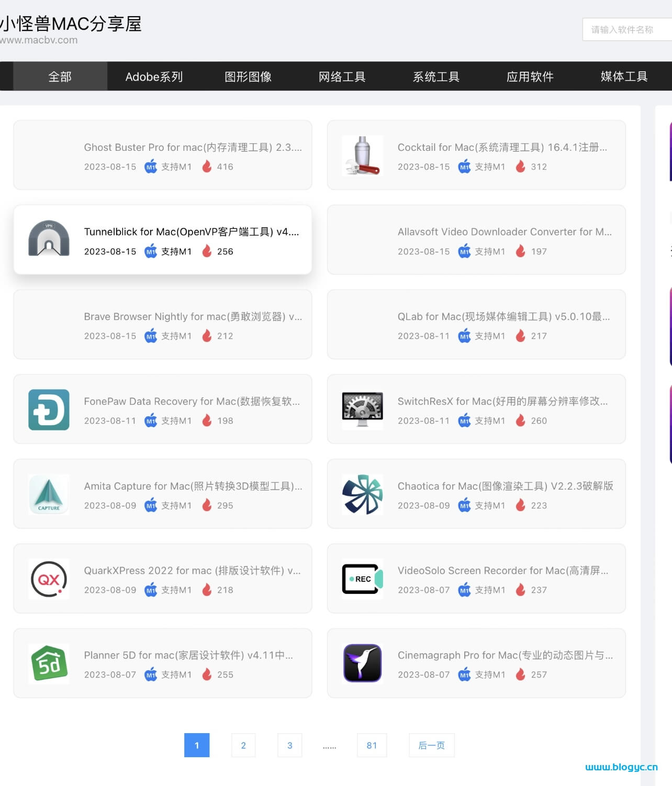Click the FonePaw Data Recovery icon
Image resolution: width=672 pixels, height=786 pixels.
[x=49, y=409]
